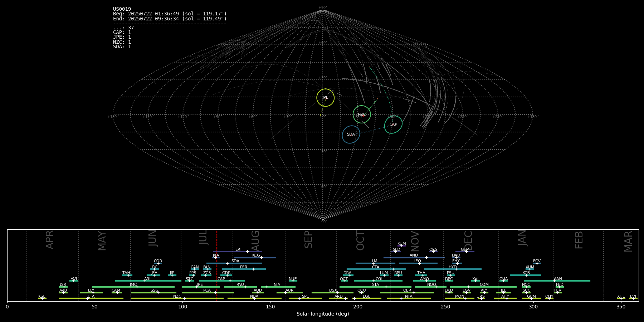Click the station ID text US0019
The width and height of the screenshot is (644, 322).
click(x=122, y=9)
